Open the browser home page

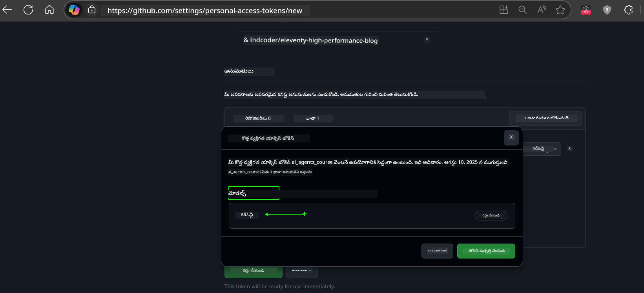point(49,10)
